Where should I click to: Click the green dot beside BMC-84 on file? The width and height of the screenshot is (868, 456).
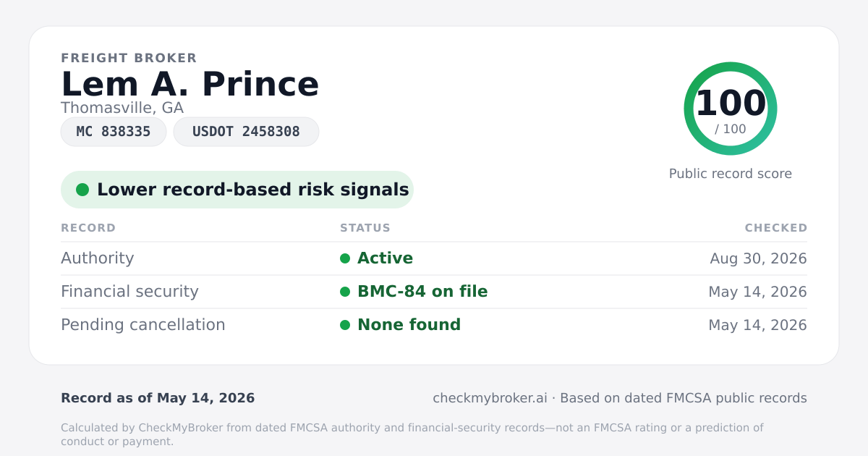coord(345,292)
